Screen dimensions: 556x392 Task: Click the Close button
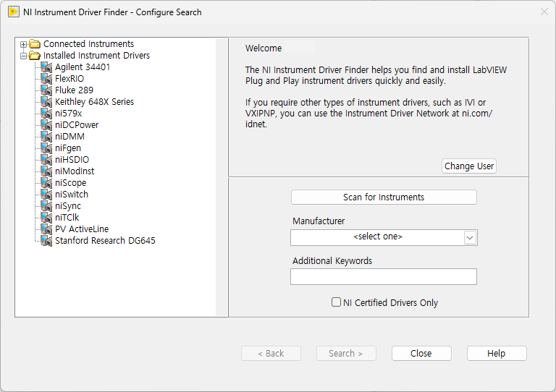[421, 354]
